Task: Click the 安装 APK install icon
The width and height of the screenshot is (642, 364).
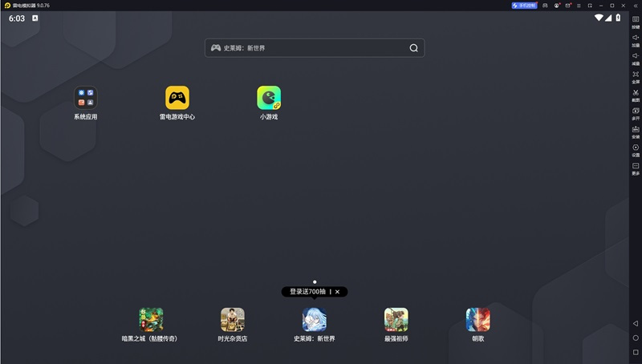Action: pos(636,131)
